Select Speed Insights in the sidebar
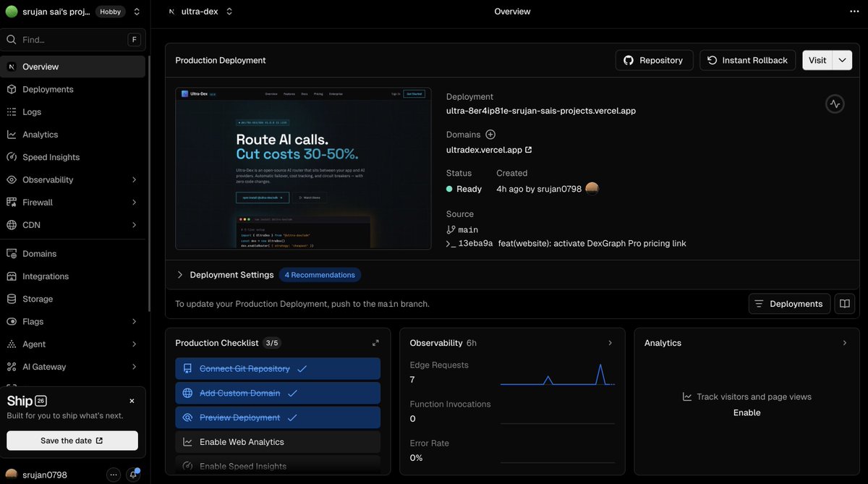 [73, 157]
